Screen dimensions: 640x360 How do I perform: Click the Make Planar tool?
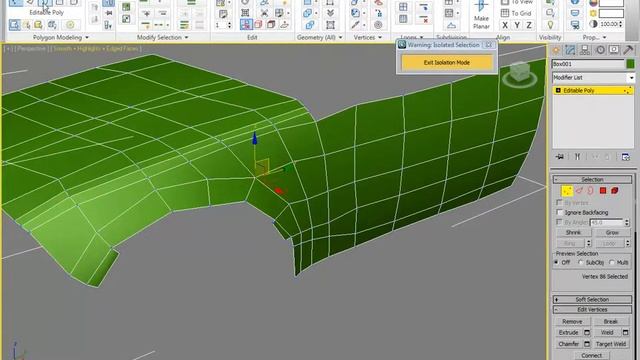(x=481, y=15)
